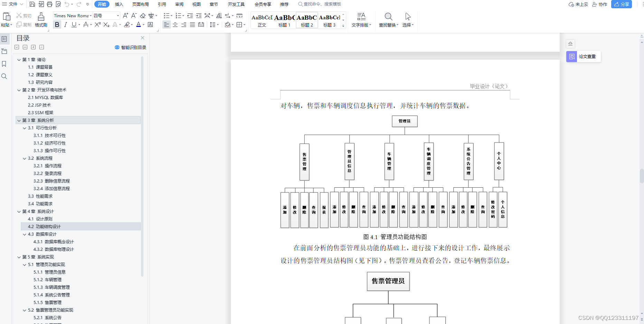Toggle Underline formatting
Screen dimensions: 644x324
74,24
